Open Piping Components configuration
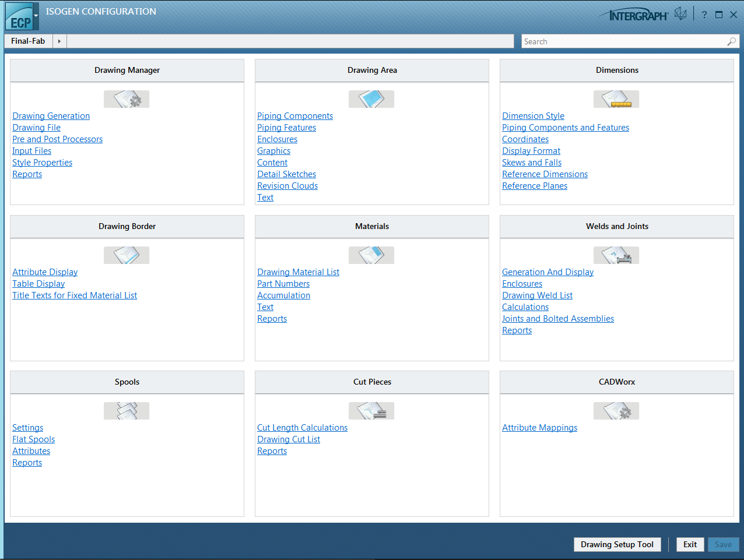This screenshot has width=744, height=560. [295, 115]
